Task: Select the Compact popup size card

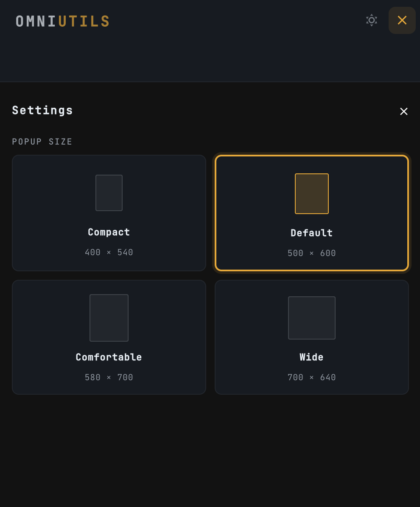Action: point(109,213)
